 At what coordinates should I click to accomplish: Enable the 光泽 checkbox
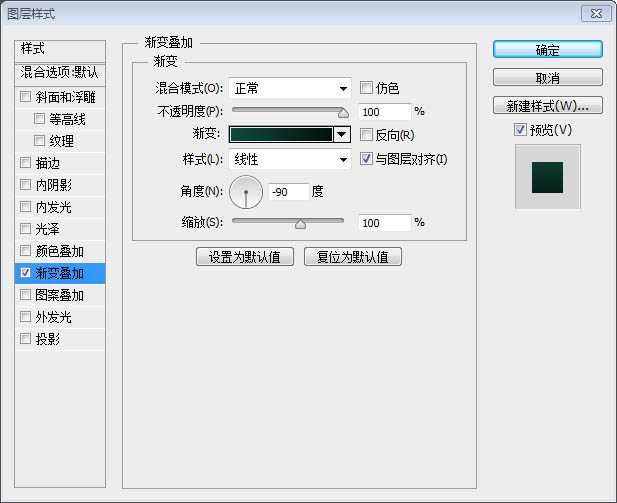(26, 228)
